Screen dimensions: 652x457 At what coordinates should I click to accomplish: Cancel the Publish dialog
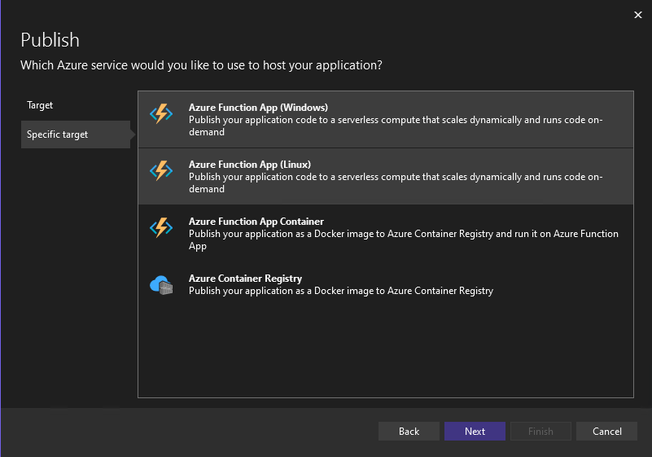pos(607,431)
